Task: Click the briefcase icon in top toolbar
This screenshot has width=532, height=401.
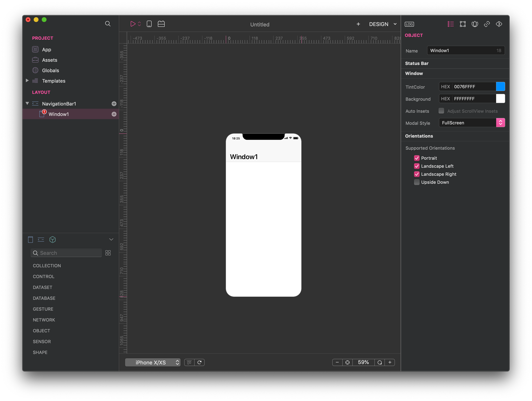Action: point(161,24)
